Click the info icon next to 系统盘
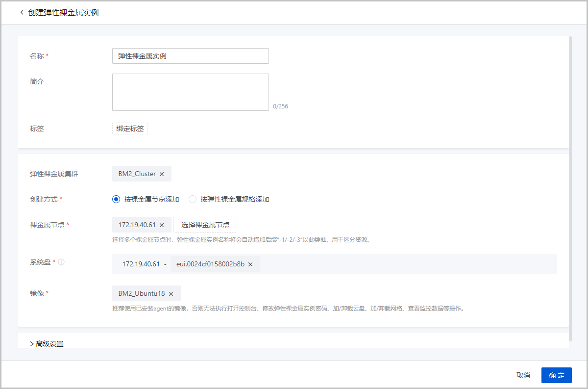The width and height of the screenshot is (588, 389). coord(61,262)
